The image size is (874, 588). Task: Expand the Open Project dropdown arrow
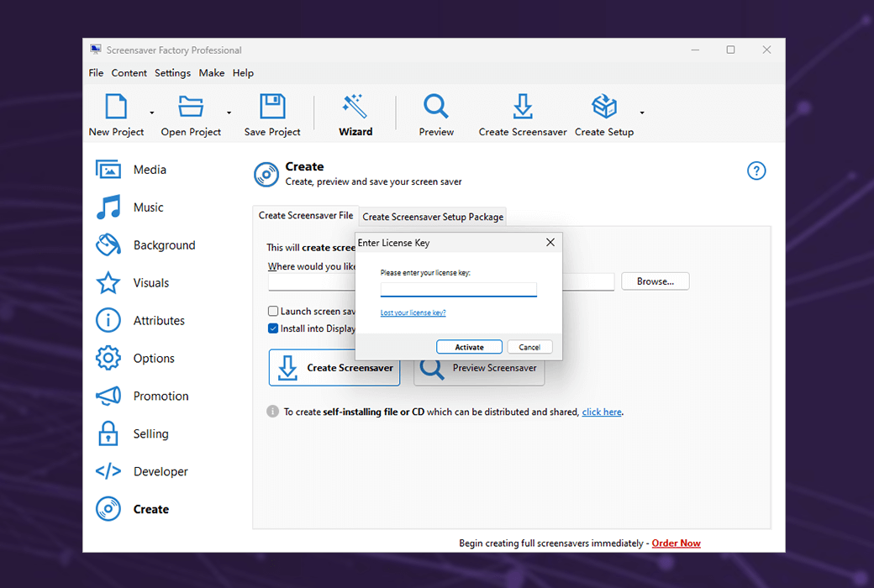229,113
